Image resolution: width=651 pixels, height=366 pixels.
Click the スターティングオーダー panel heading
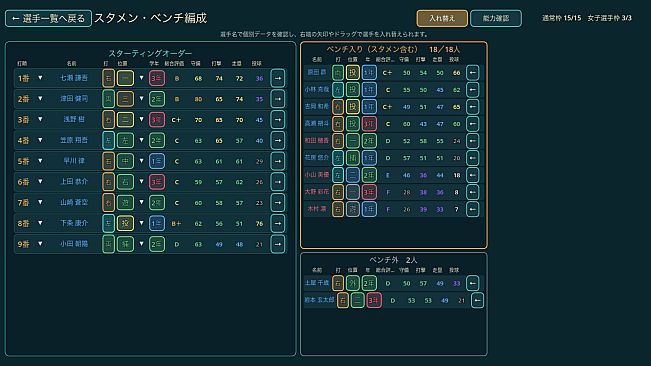click(150, 53)
